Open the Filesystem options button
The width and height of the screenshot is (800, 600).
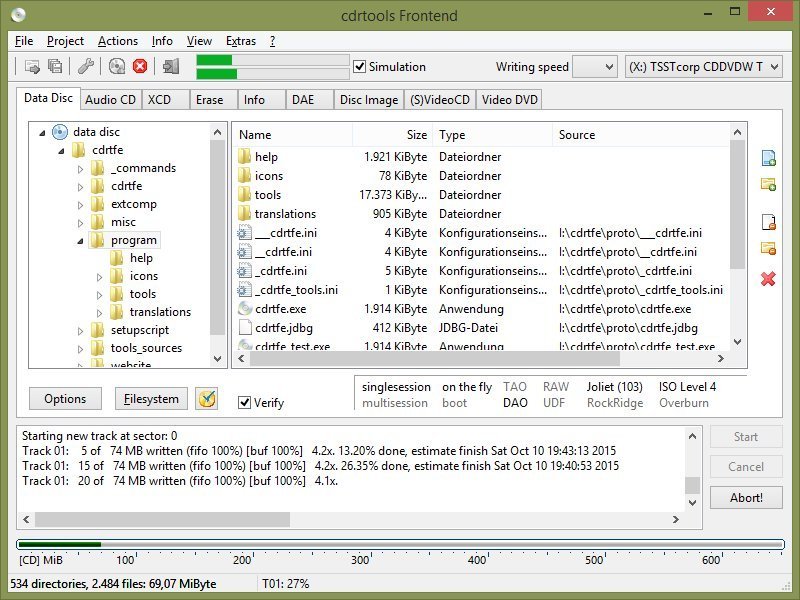point(150,398)
